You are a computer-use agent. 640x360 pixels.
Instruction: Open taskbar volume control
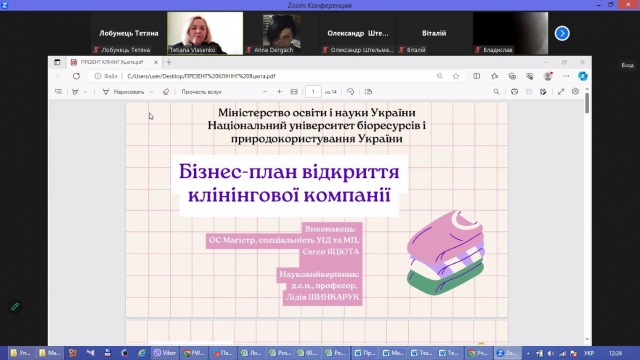tap(551, 353)
